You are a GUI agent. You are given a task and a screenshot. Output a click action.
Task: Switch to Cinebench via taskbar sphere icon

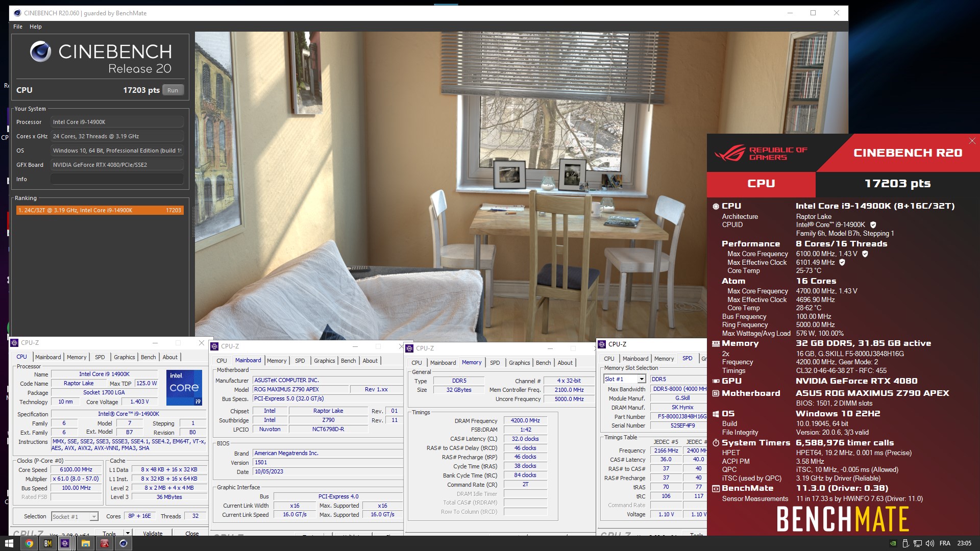pyautogui.click(x=123, y=543)
